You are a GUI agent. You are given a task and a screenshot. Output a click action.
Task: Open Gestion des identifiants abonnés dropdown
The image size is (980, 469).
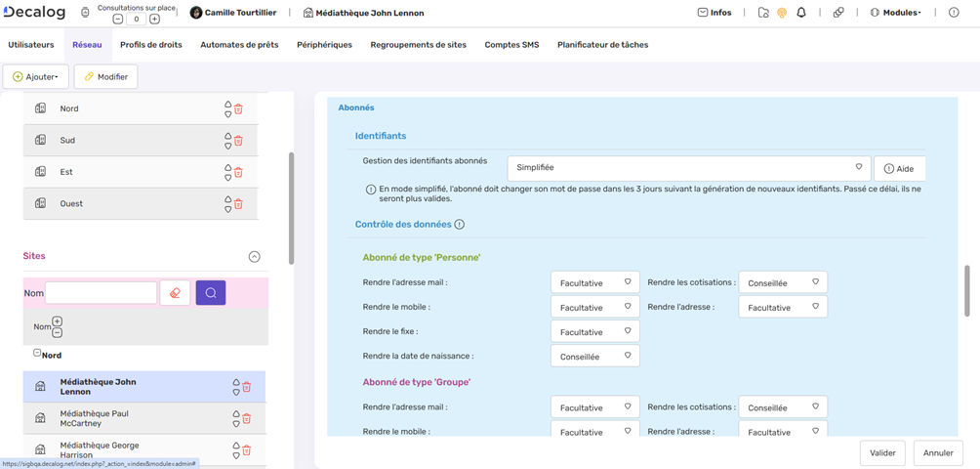[689, 168]
